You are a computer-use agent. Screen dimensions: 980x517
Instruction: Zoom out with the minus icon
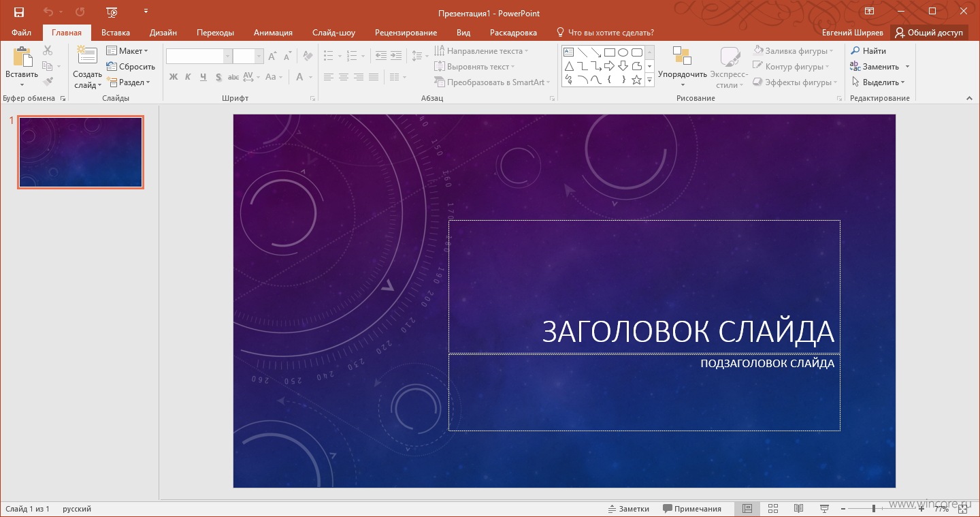(843, 509)
